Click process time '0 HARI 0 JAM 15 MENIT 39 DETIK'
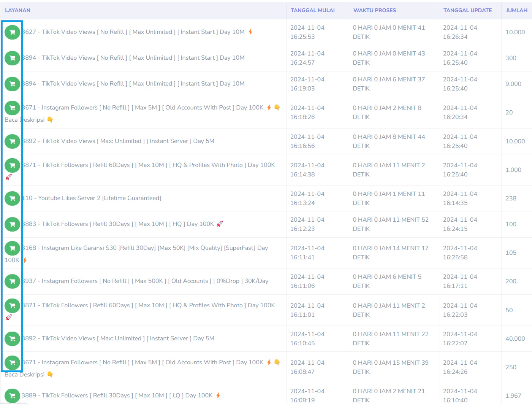 [390, 367]
